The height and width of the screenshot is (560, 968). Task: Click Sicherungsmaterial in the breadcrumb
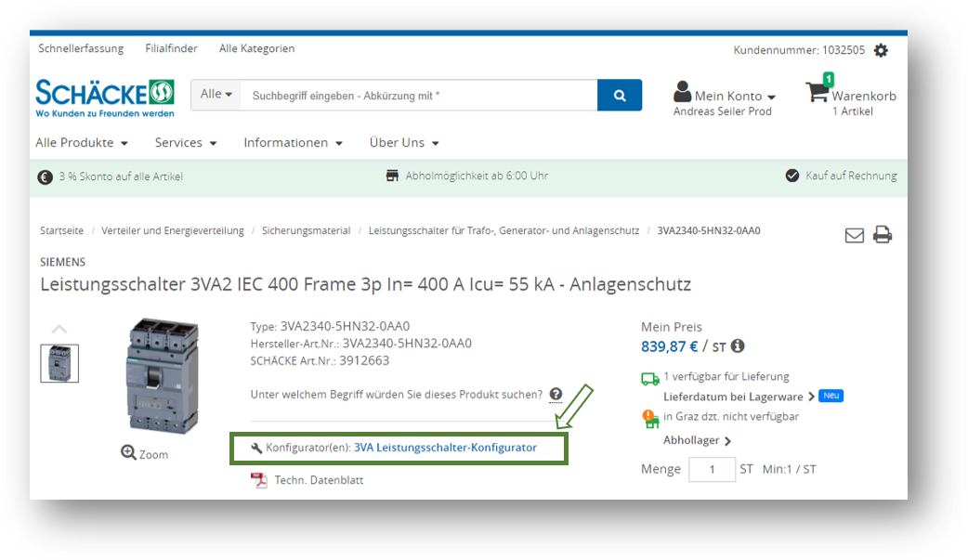point(306,230)
